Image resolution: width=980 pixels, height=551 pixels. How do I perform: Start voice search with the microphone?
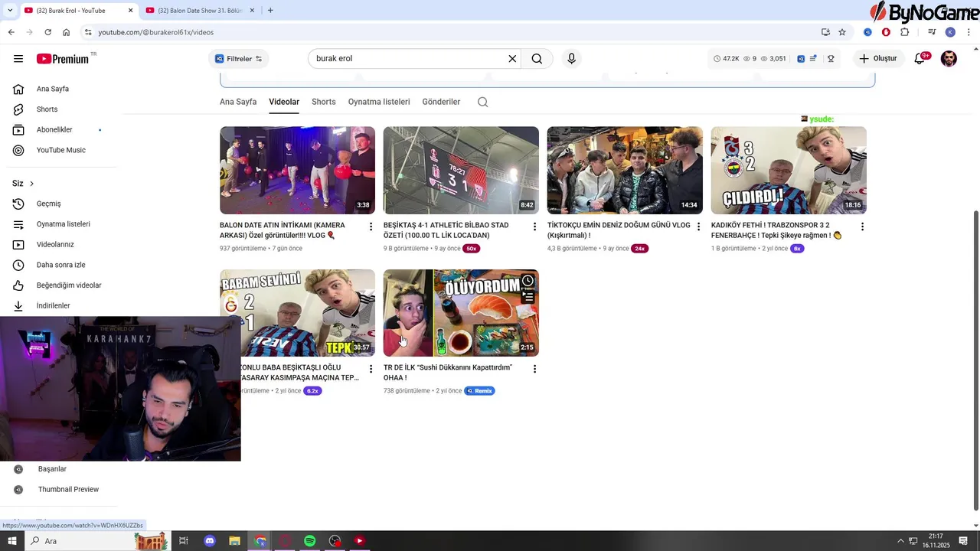pyautogui.click(x=571, y=59)
